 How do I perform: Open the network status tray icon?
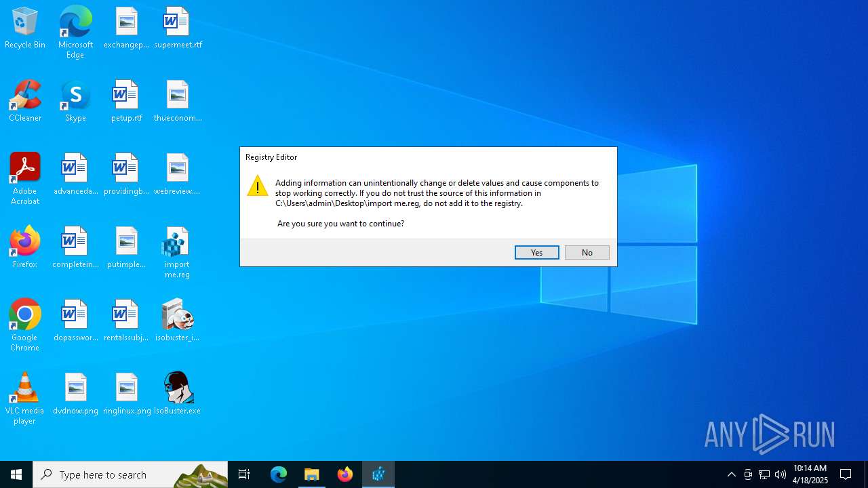point(764,474)
